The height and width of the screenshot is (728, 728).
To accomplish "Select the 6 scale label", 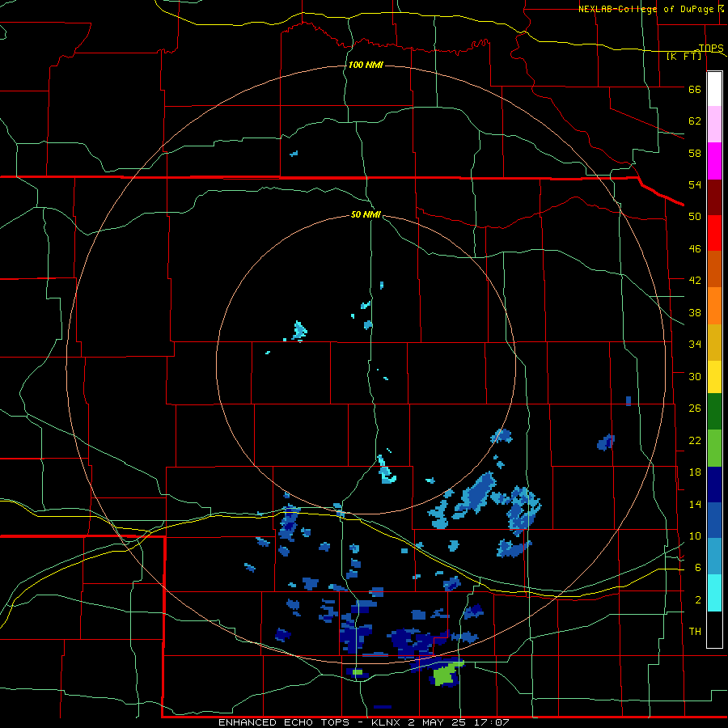I will pos(697,567).
